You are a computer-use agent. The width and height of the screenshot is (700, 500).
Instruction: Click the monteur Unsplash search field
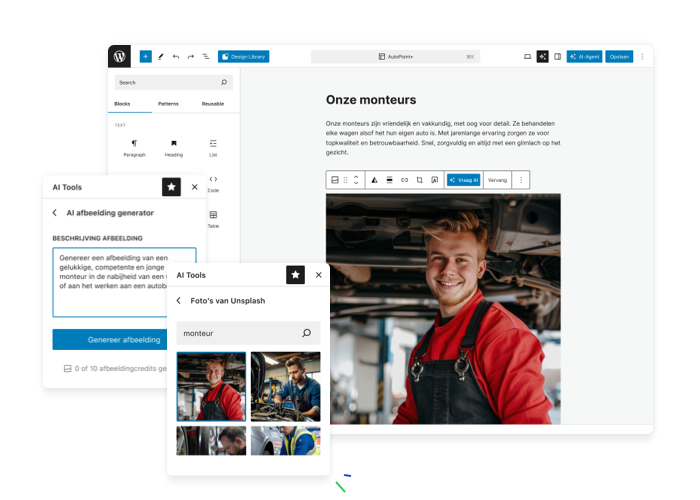pyautogui.click(x=248, y=333)
